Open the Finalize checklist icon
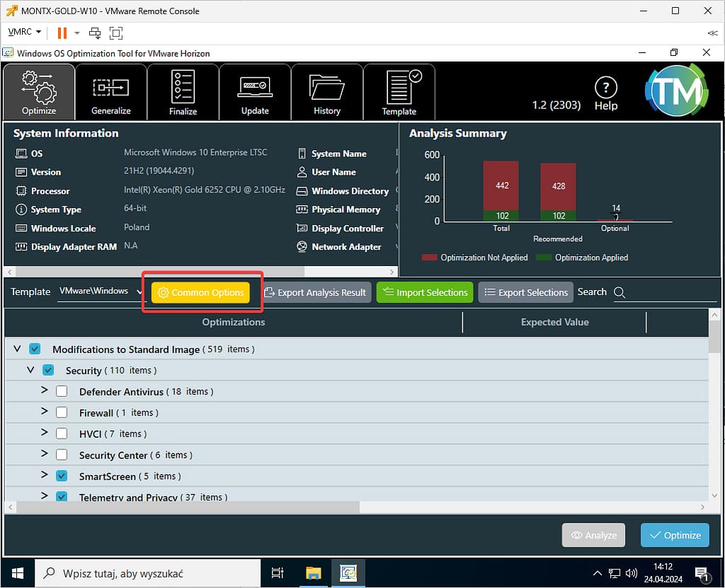This screenshot has width=725, height=588. pos(183,88)
